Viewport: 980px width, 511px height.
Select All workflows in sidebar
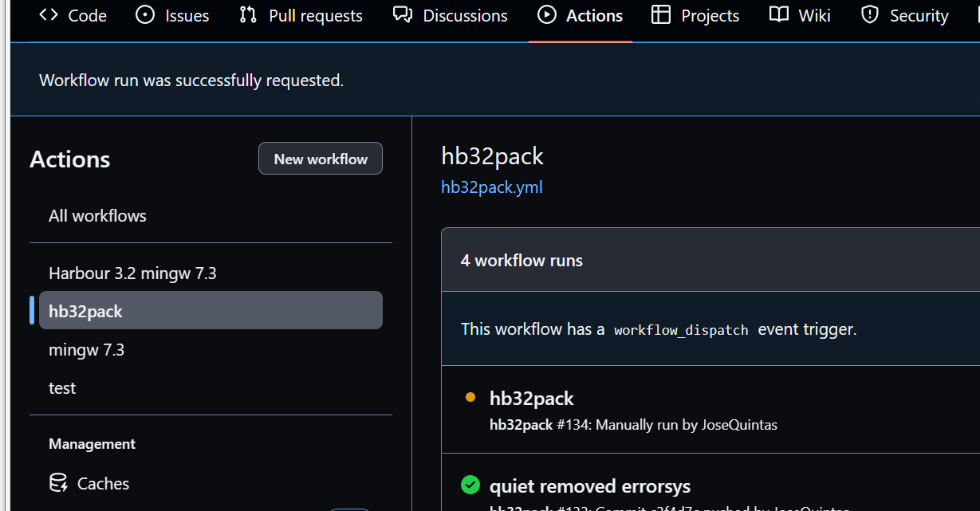pyautogui.click(x=97, y=216)
